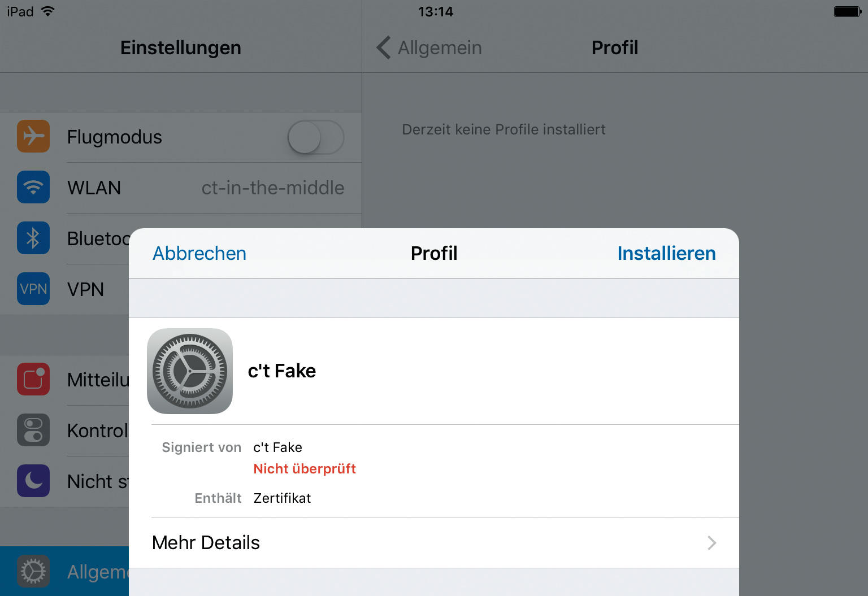
Task: Tap the VPN icon in settings
Action: [33, 289]
